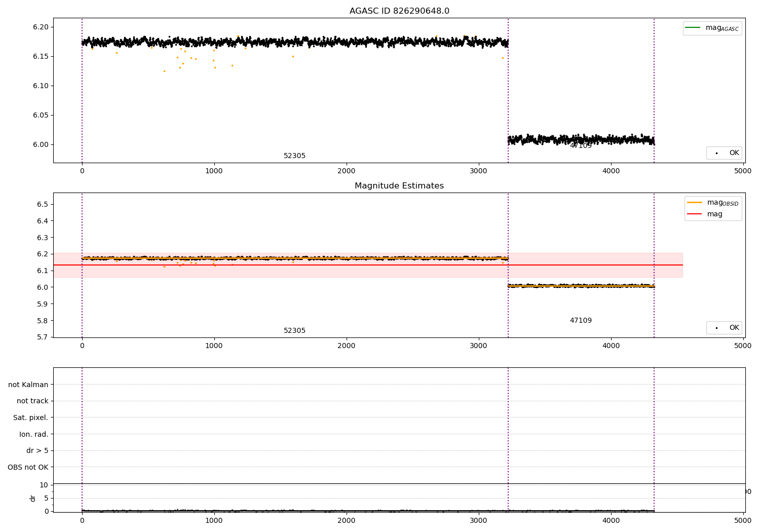Click the 6.10 y-tick label in top plot
The width and height of the screenshot is (760, 532).
(41, 86)
